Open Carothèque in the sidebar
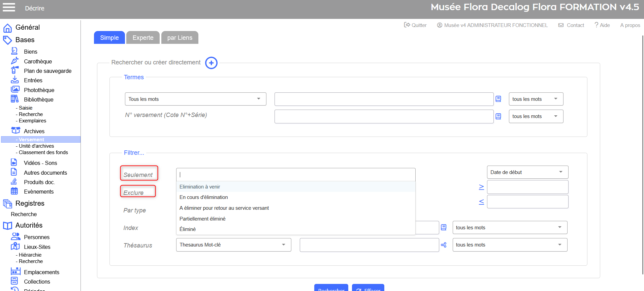This screenshot has width=644, height=291. (38, 61)
